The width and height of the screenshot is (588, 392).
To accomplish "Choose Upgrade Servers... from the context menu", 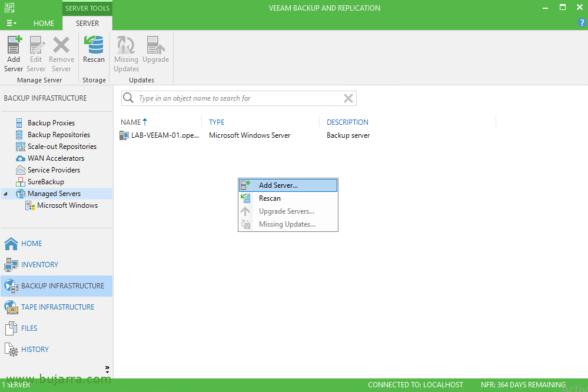I will click(x=288, y=211).
